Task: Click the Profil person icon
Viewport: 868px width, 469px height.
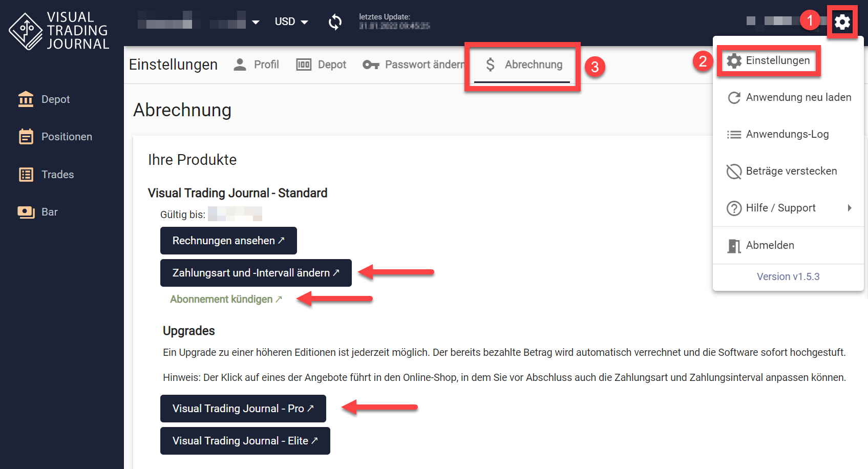Action: (240, 65)
